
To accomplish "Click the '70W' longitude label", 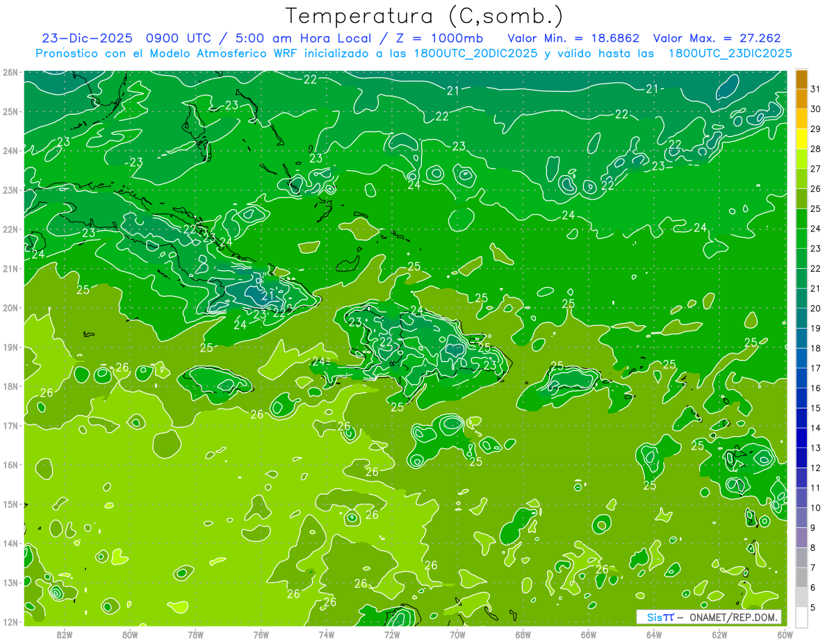I will pyautogui.click(x=457, y=634).
